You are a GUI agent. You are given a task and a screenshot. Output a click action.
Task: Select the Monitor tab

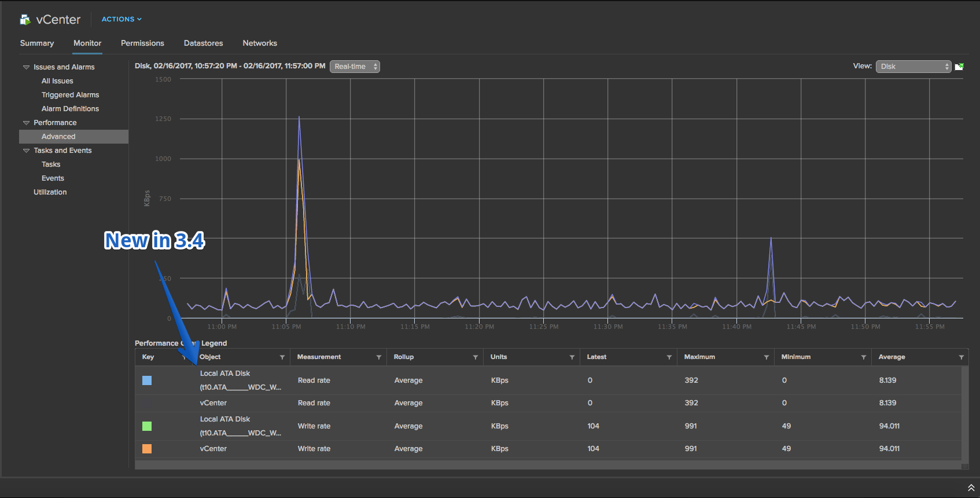[87, 43]
